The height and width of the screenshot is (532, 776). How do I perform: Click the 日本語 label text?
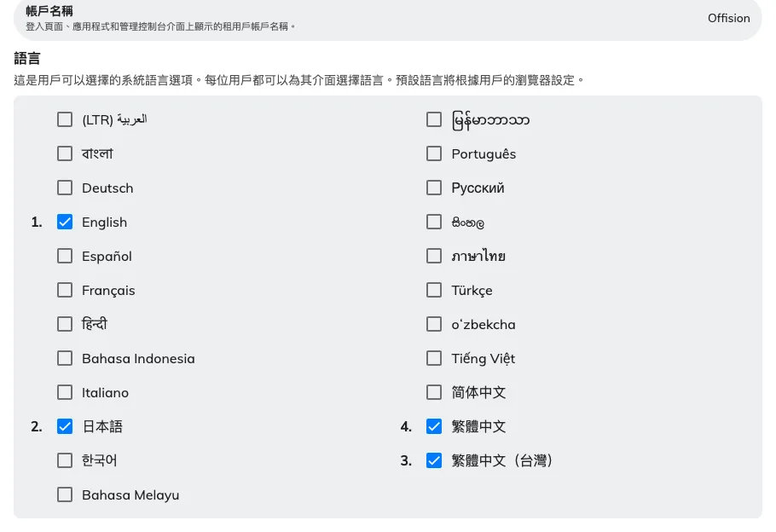click(x=102, y=426)
